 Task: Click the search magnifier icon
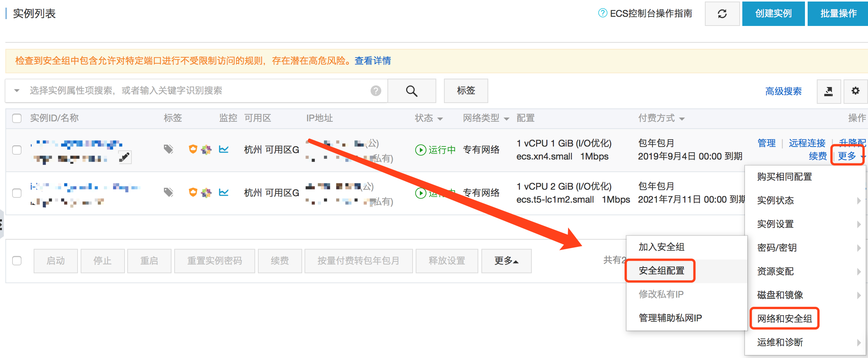point(411,91)
